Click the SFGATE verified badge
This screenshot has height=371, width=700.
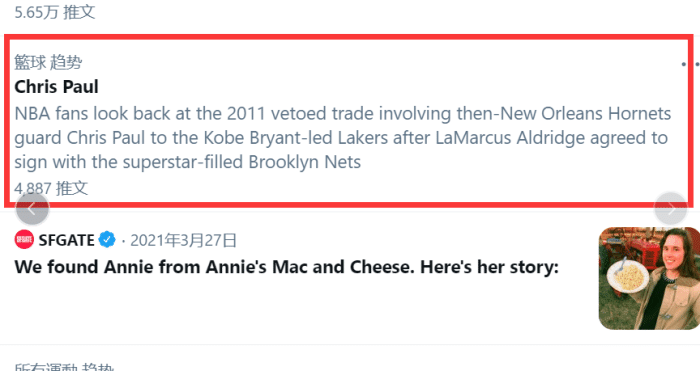tap(107, 240)
